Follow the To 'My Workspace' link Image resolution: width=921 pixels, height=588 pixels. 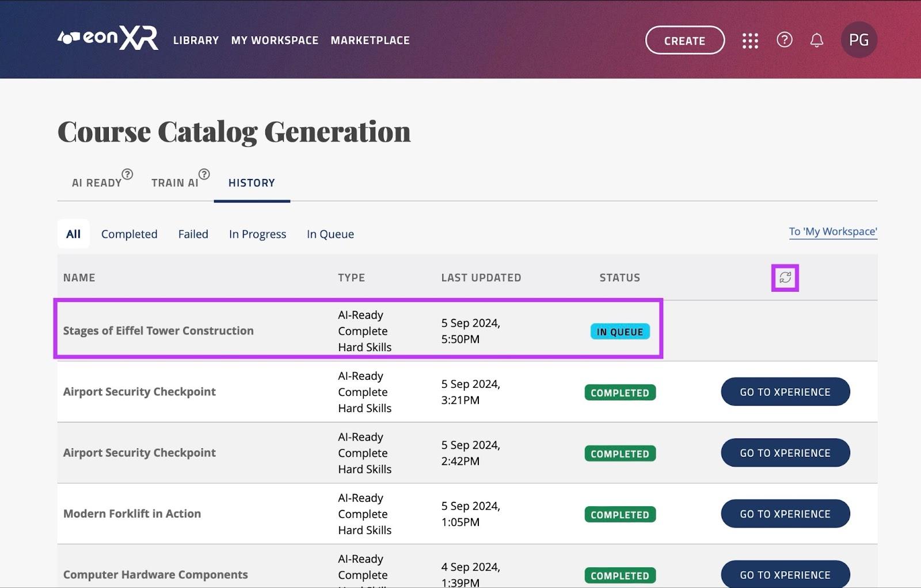(833, 231)
